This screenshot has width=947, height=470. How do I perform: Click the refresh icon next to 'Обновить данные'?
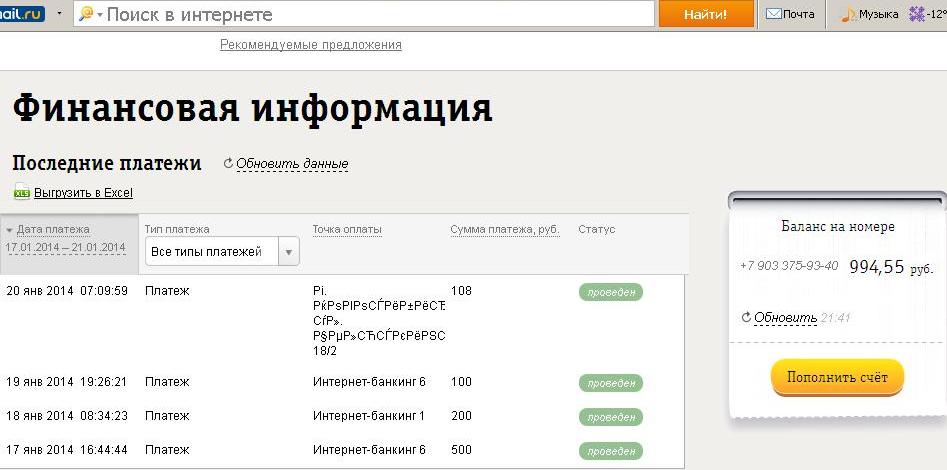tap(228, 163)
